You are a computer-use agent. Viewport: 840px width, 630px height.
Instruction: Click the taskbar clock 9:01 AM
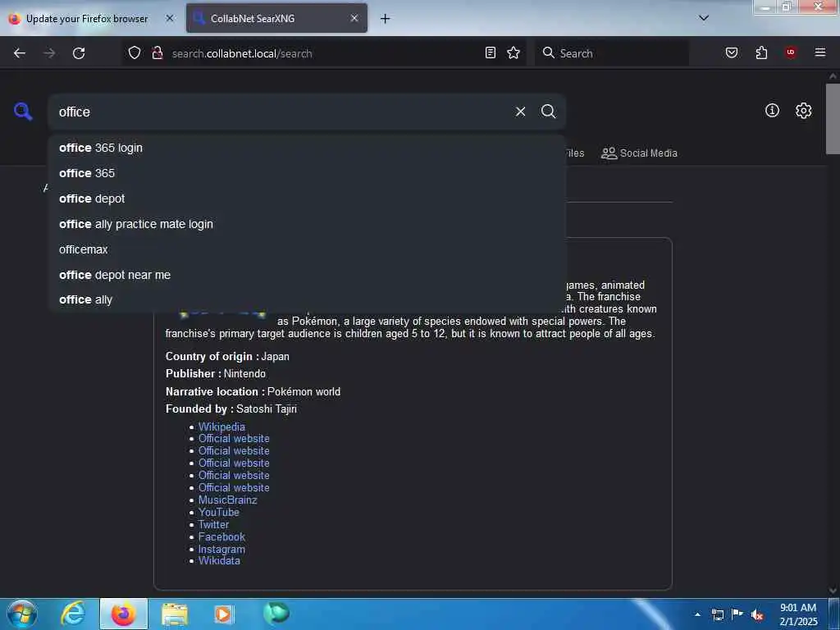[797, 614]
